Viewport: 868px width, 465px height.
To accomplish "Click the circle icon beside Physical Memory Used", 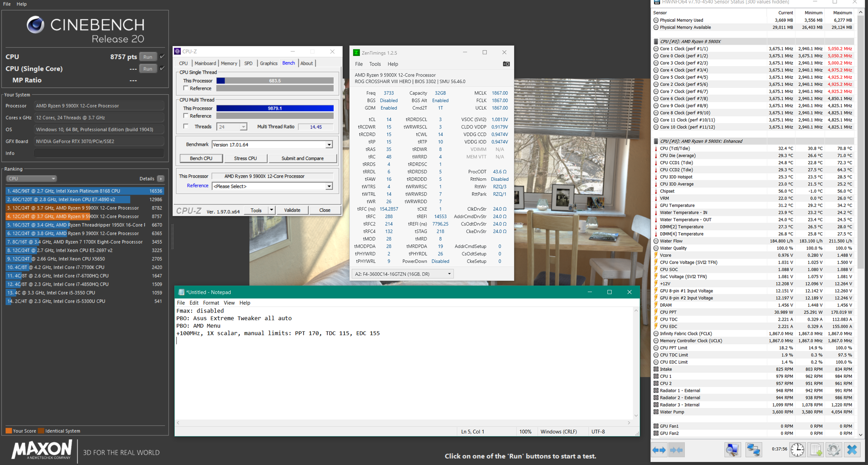I will pos(656,20).
